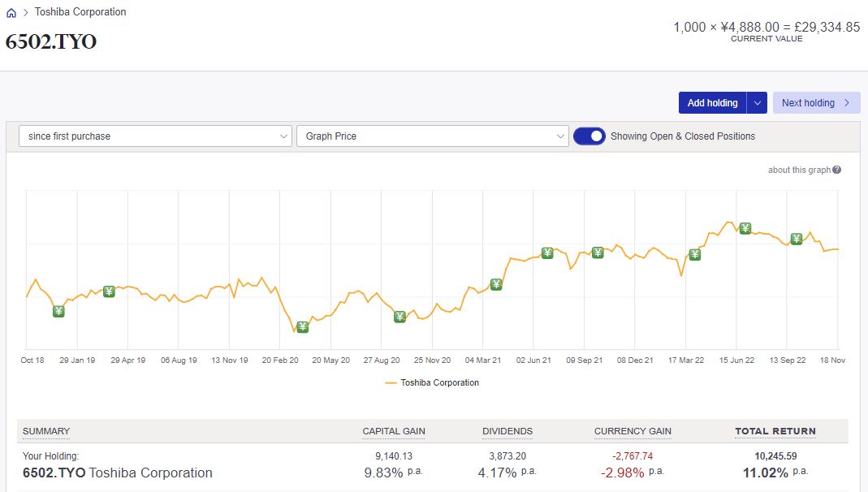This screenshot has width=868, height=492.
Task: Select the ¥ marker at the graph's highest peak
Action: (x=745, y=228)
